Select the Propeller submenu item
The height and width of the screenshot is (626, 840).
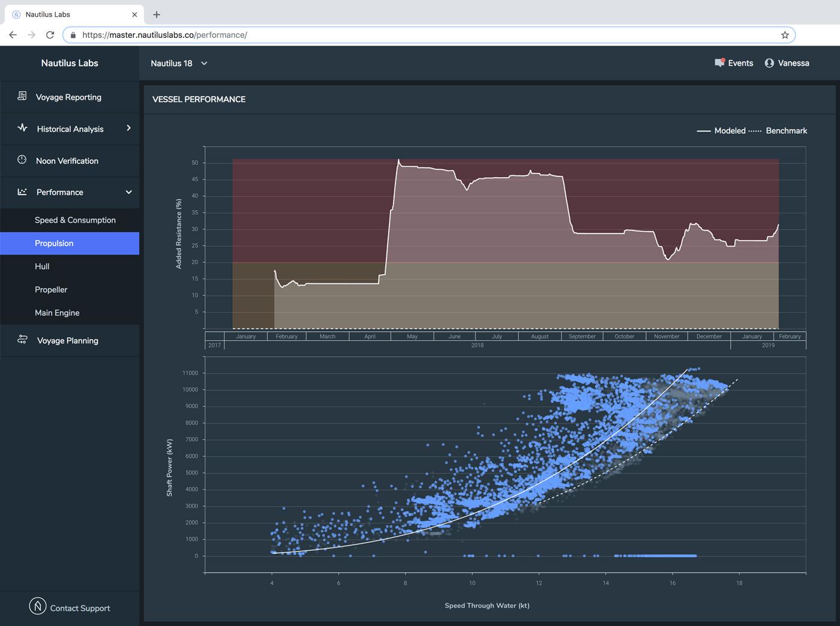pos(70,289)
